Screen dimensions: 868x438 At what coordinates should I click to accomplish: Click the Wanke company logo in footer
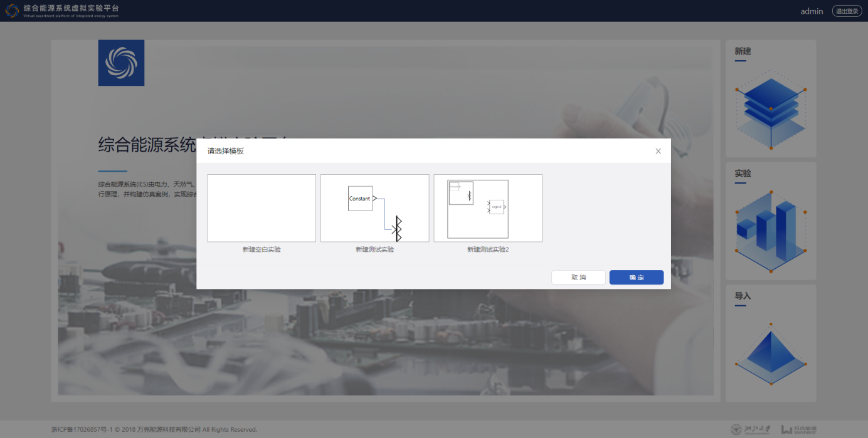coord(798,429)
